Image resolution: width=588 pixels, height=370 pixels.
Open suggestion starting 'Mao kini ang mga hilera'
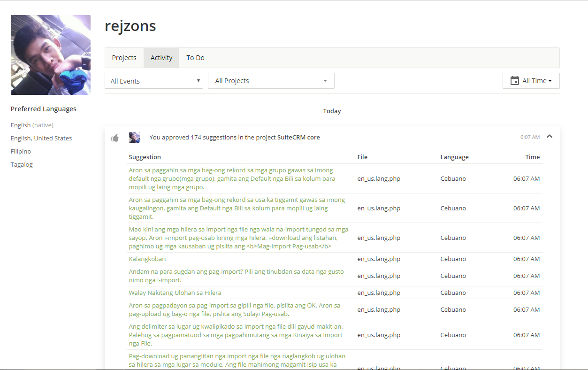[x=239, y=238]
